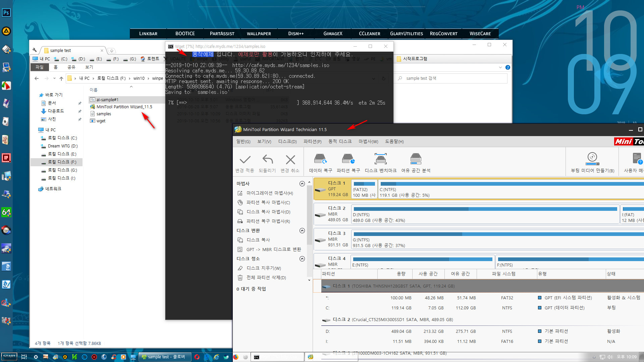Select MiniTool Partition Wizard_11.5 file
The image size is (644, 362).
[121, 107]
